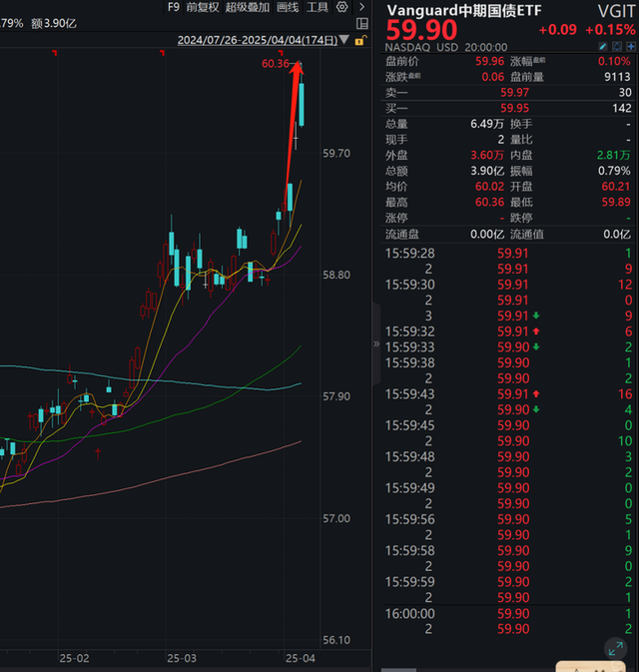Click the 盘前量 value 9113
The image size is (639, 672).
617,77
